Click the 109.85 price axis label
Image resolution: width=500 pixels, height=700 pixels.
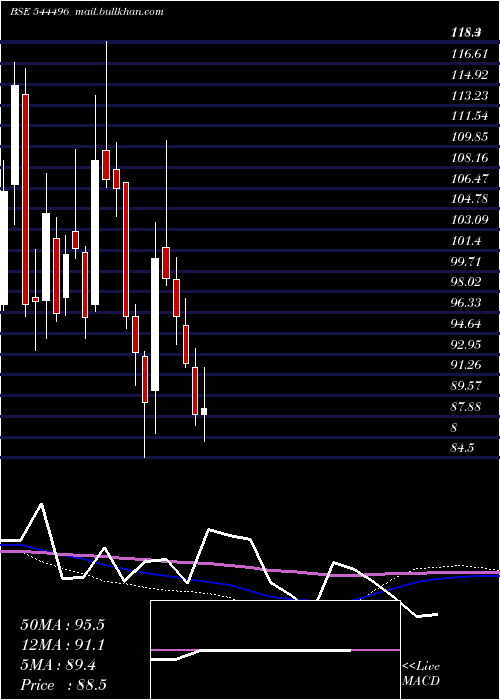click(x=469, y=137)
